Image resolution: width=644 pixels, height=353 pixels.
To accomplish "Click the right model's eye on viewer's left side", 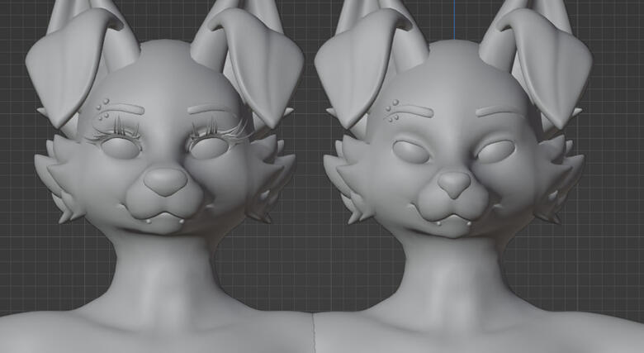I will [x=410, y=152].
